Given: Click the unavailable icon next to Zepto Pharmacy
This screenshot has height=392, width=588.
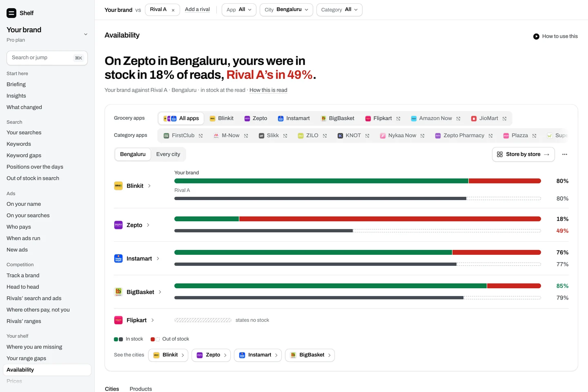Looking at the screenshot, I should [x=490, y=136].
